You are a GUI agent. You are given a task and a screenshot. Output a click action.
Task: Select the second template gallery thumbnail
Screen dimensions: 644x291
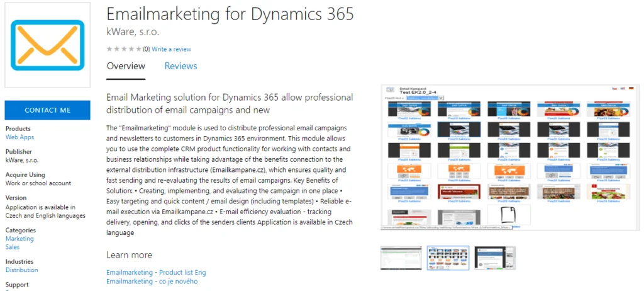coord(448,258)
